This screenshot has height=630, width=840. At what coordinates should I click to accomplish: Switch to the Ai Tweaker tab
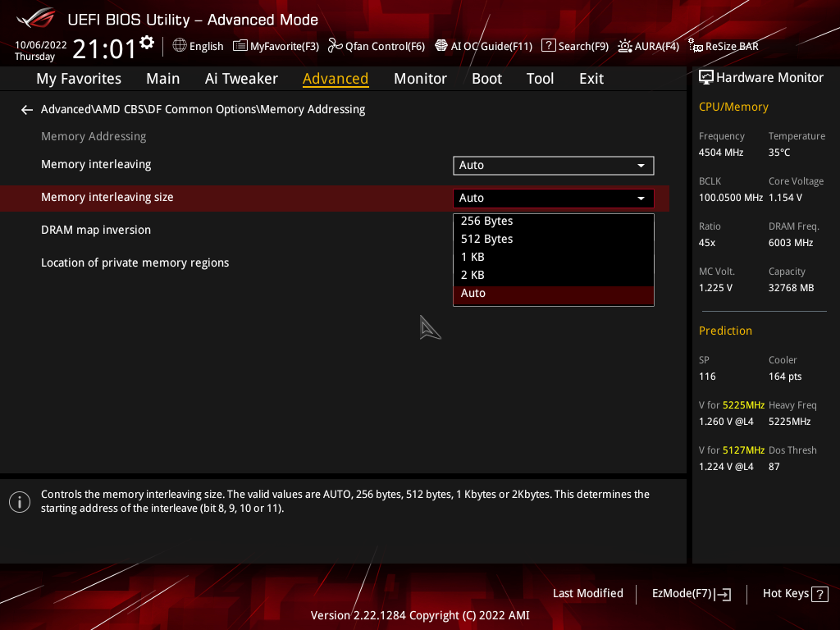[x=241, y=79]
